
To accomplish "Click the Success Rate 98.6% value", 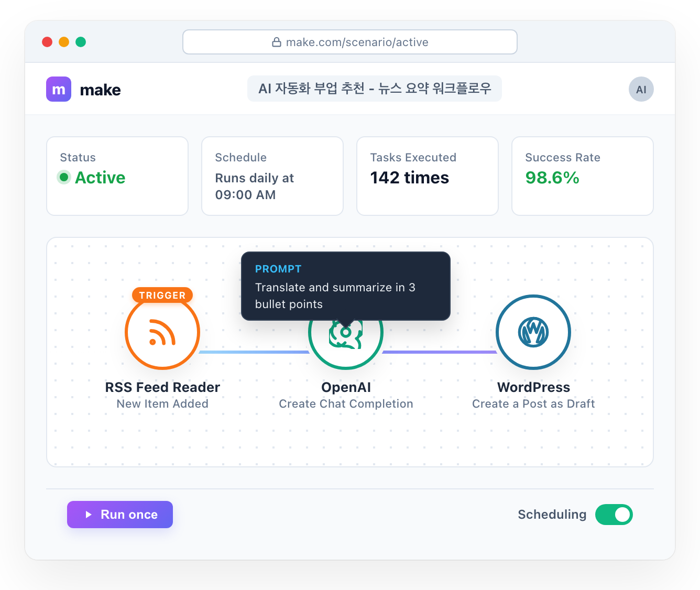I will 552,178.
